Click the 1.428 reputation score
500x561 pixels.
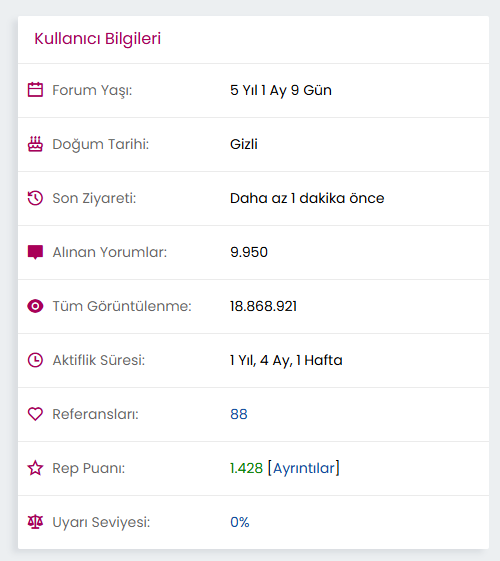pos(246,468)
